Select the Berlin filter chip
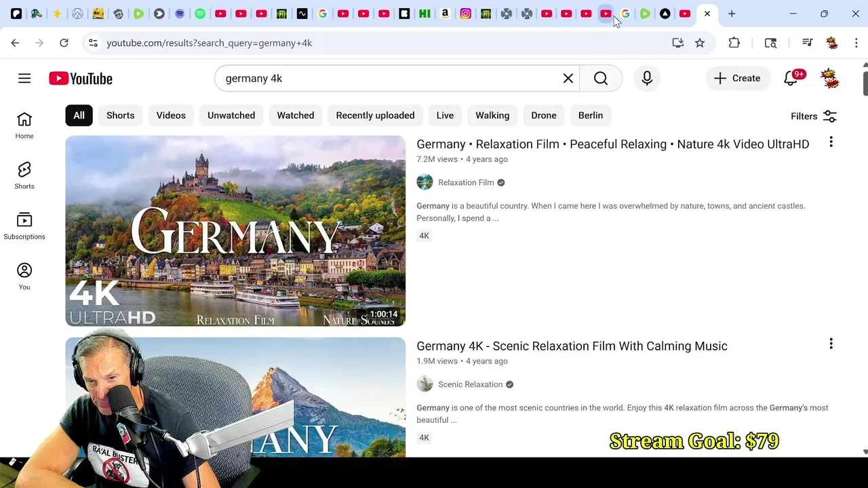The width and height of the screenshot is (868, 488). point(591,115)
